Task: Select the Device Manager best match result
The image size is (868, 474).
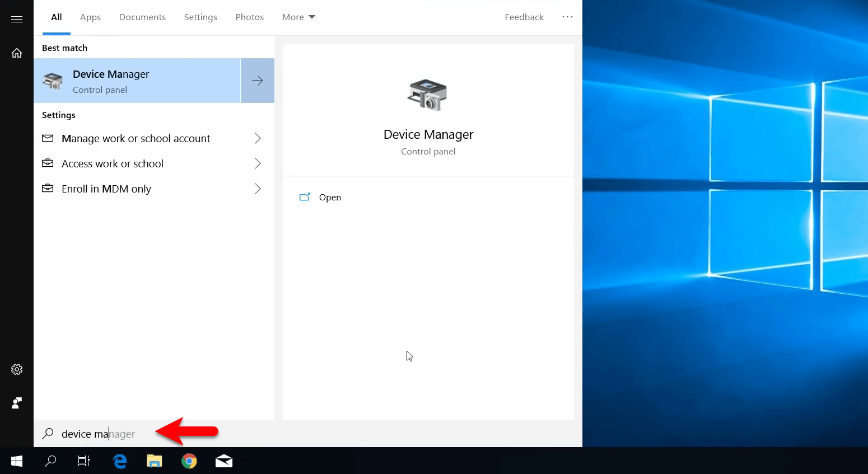Action: pos(137,81)
